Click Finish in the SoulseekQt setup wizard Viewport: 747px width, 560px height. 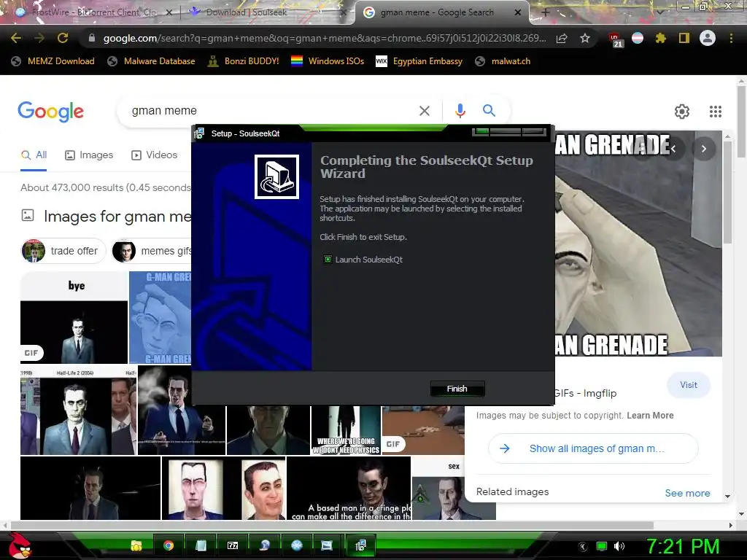(457, 389)
